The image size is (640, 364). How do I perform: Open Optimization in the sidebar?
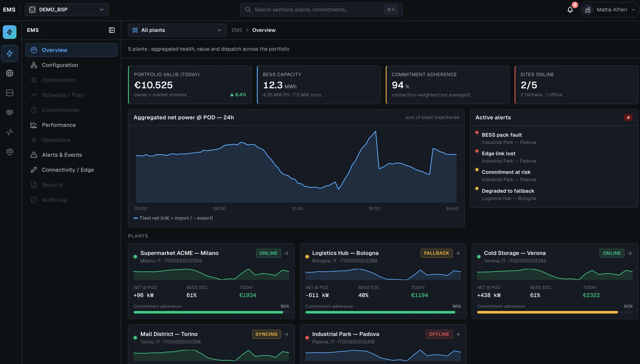point(71,80)
